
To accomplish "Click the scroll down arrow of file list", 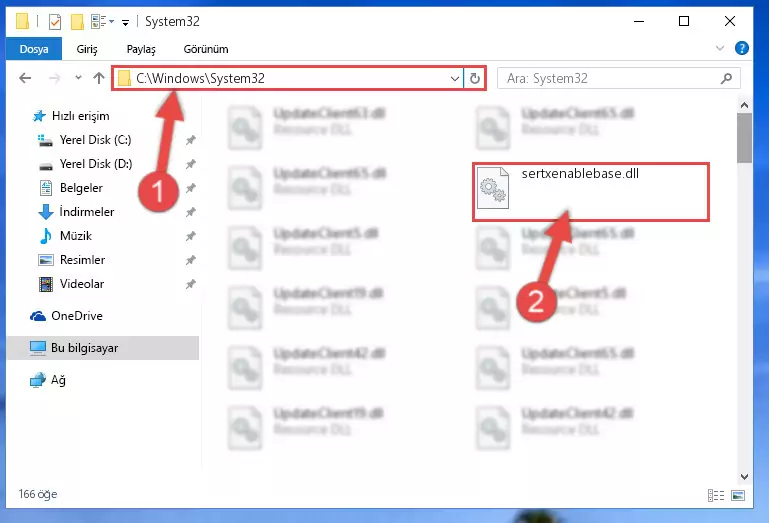I will (x=744, y=477).
